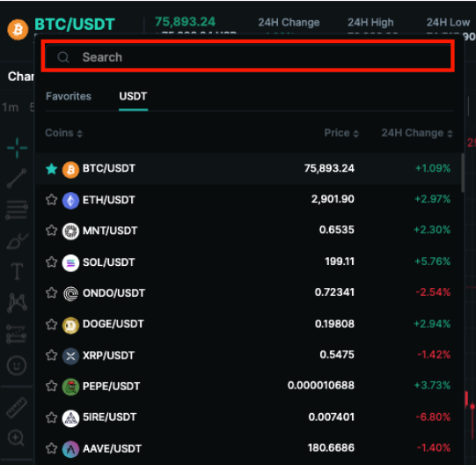
Task: Click the 24H High header label
Action: pos(370,23)
